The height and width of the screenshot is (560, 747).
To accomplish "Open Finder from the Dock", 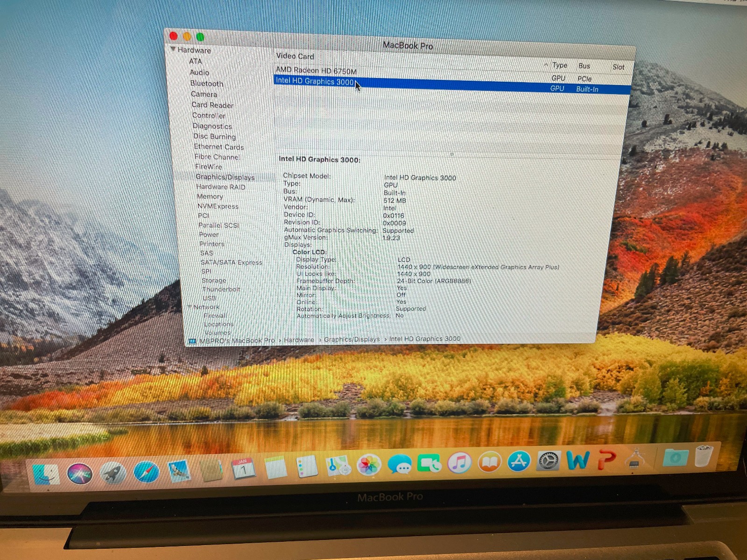I will [46, 475].
